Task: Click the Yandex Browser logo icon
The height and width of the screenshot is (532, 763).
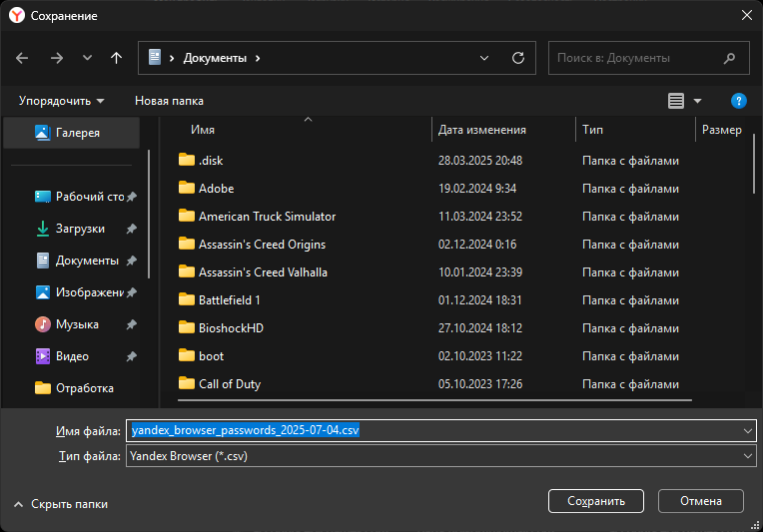Action: tap(17, 16)
